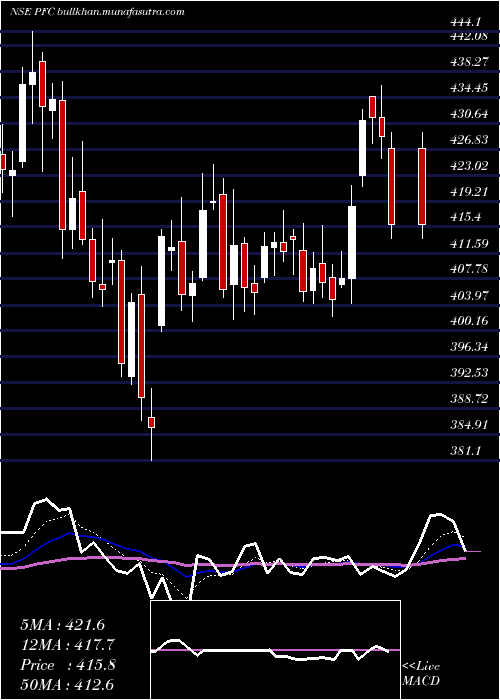Click the 426.83 price axis label
The height and width of the screenshot is (700, 500).
point(469,140)
